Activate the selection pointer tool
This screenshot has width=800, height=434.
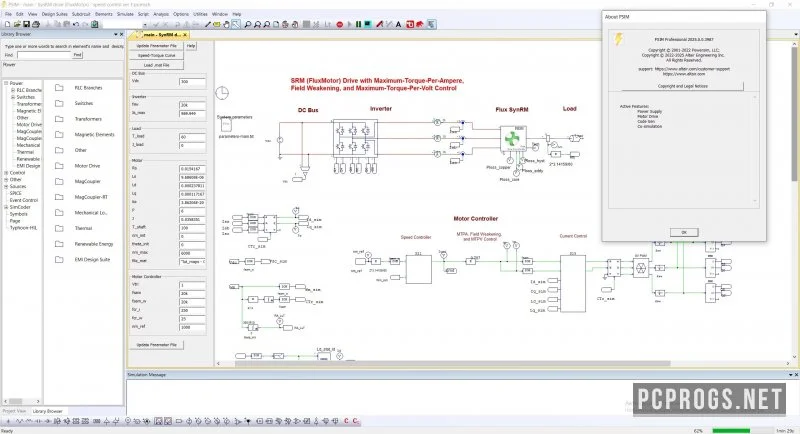tap(236, 24)
